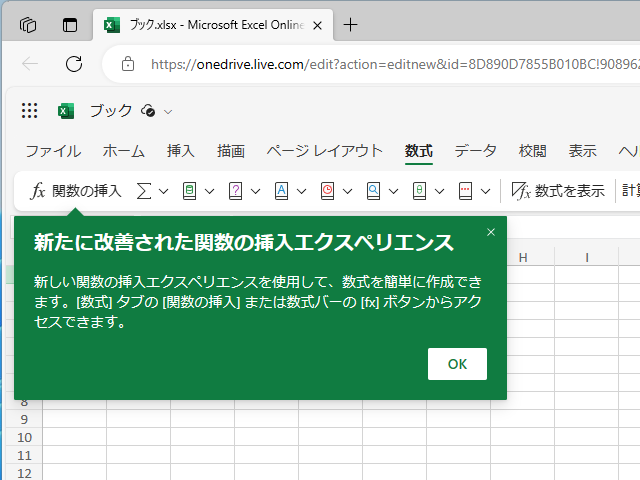
Task: Click OK in the tip popup
Action: (457, 364)
